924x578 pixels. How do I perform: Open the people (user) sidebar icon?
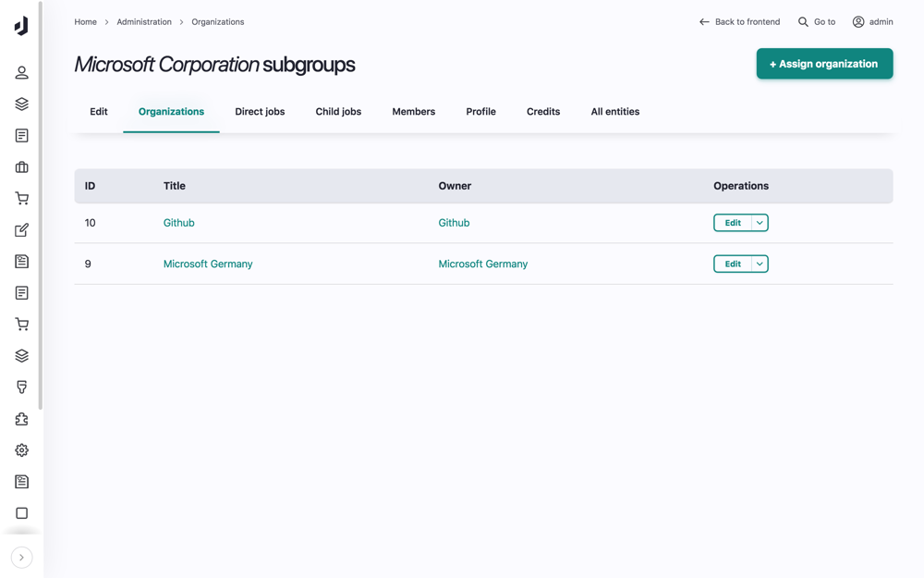click(x=22, y=72)
